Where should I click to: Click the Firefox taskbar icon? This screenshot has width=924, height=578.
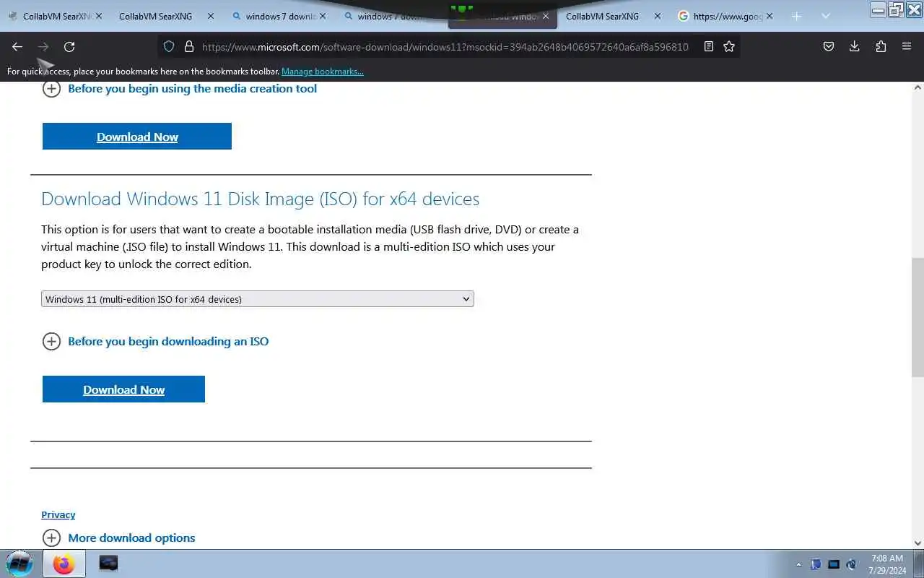click(64, 564)
